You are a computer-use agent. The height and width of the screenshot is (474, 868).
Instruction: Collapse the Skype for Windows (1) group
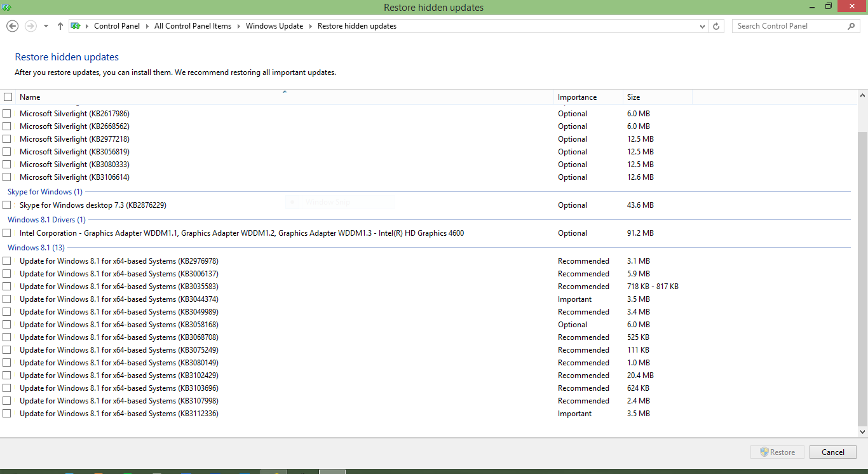point(45,191)
